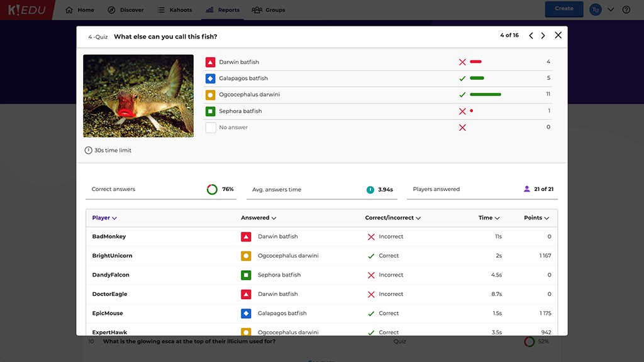Click the yellow circle Ogcocephalus darwini icon
The image size is (644, 362).
pos(211,95)
